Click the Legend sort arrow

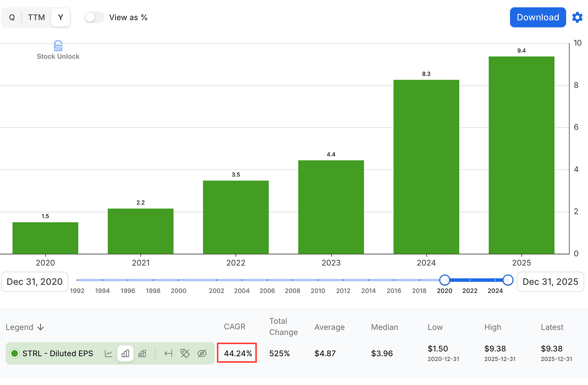tap(41, 327)
